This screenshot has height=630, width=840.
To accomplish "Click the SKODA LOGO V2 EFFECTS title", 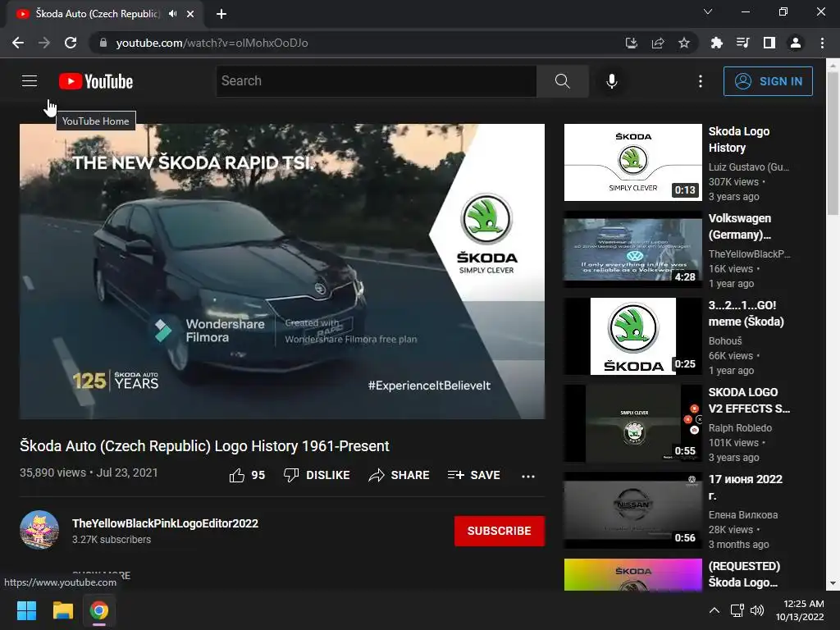I will (749, 400).
